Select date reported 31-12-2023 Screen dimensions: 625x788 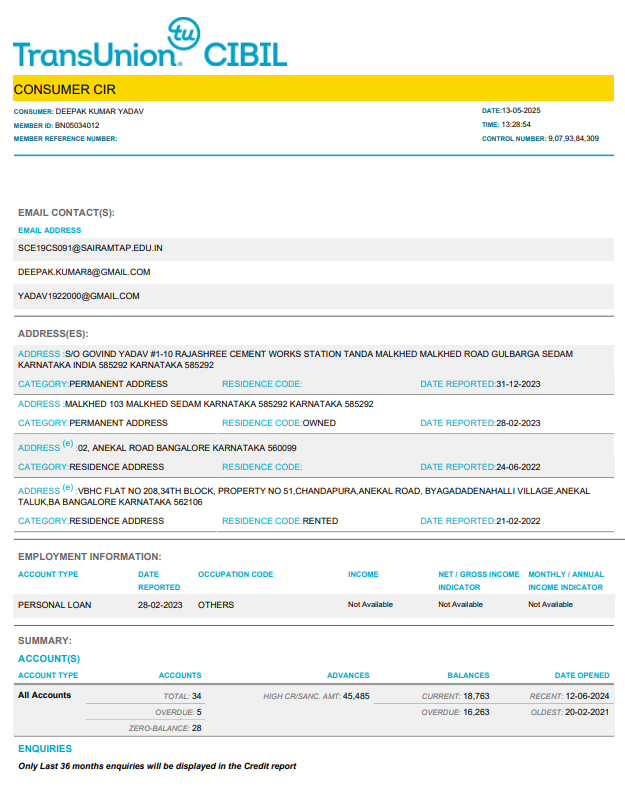[518, 384]
